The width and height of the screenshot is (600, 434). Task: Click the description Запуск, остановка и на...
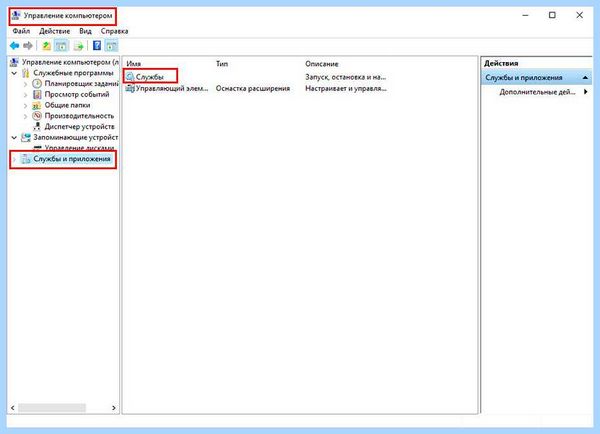click(x=345, y=77)
